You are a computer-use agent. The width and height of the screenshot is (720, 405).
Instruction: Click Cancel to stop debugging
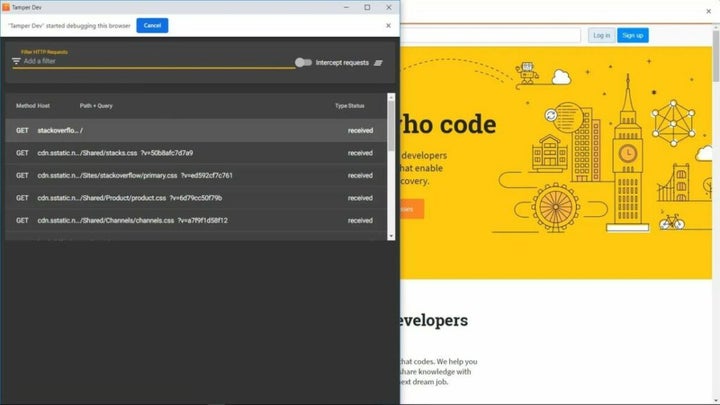(152, 25)
